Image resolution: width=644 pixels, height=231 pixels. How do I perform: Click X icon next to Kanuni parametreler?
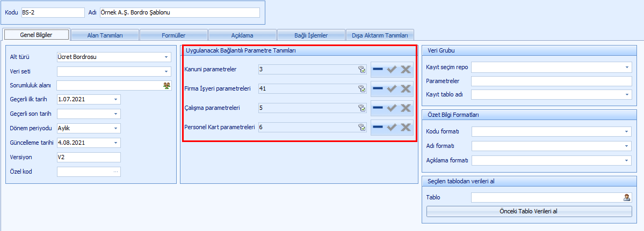406,69
